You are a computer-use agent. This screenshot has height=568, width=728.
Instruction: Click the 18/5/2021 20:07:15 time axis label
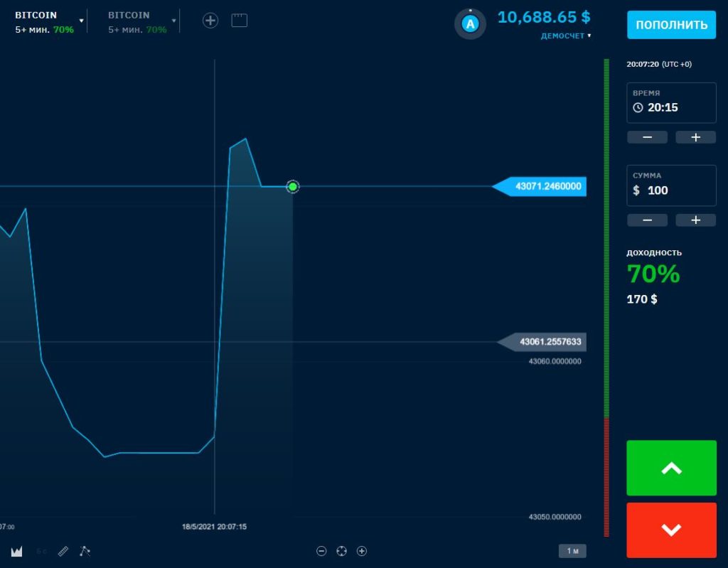coord(214,527)
